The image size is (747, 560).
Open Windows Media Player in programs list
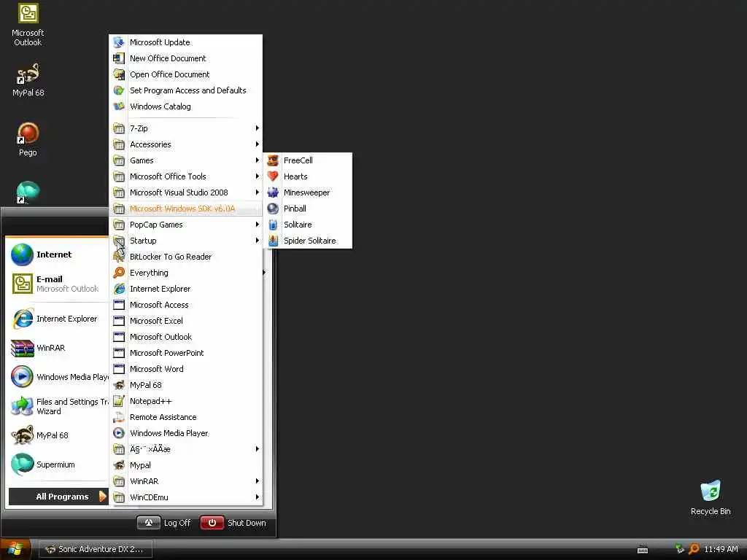[x=186, y=433]
